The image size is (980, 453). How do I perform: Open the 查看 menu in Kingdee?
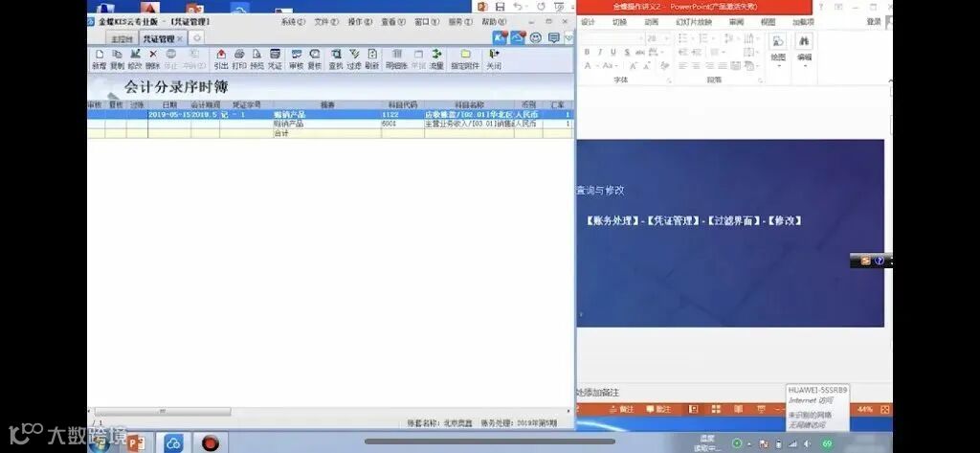[x=393, y=22]
